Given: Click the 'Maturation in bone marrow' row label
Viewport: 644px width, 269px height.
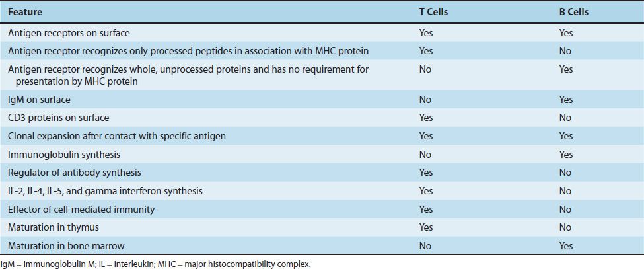Looking at the screenshot, I should tap(63, 246).
